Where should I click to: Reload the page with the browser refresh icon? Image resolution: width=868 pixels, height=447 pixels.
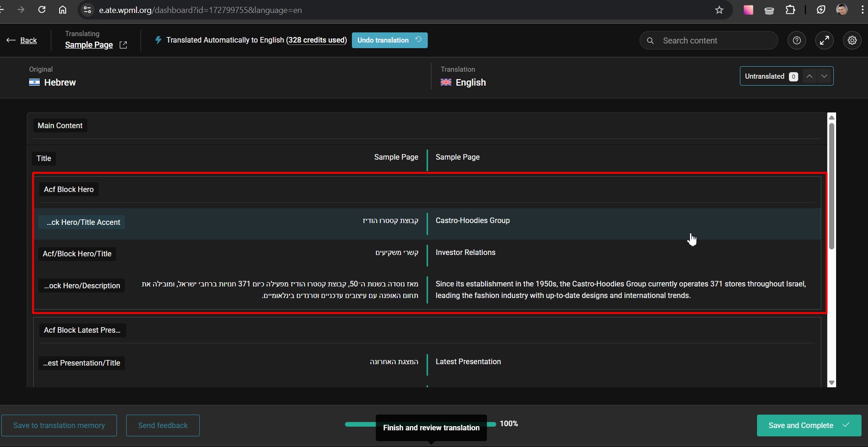(42, 10)
